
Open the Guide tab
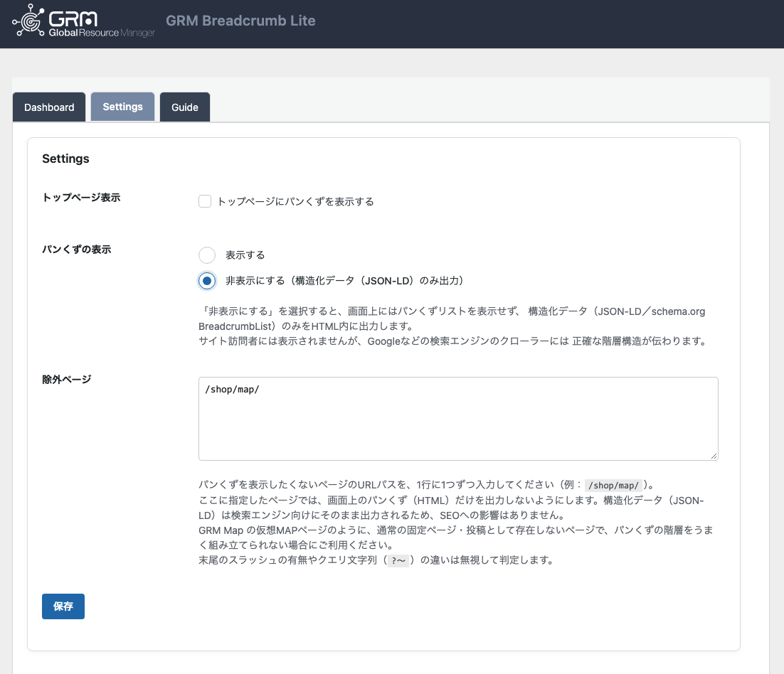184,107
